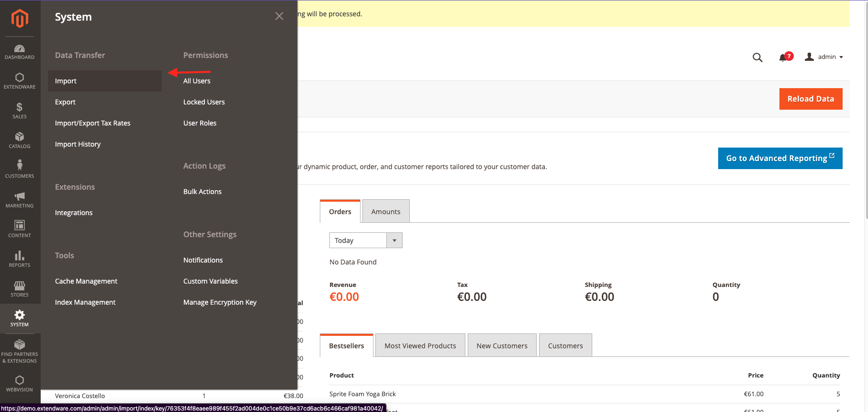The image size is (868, 412).
Task: Switch to the Amounts tab
Action: [386, 211]
